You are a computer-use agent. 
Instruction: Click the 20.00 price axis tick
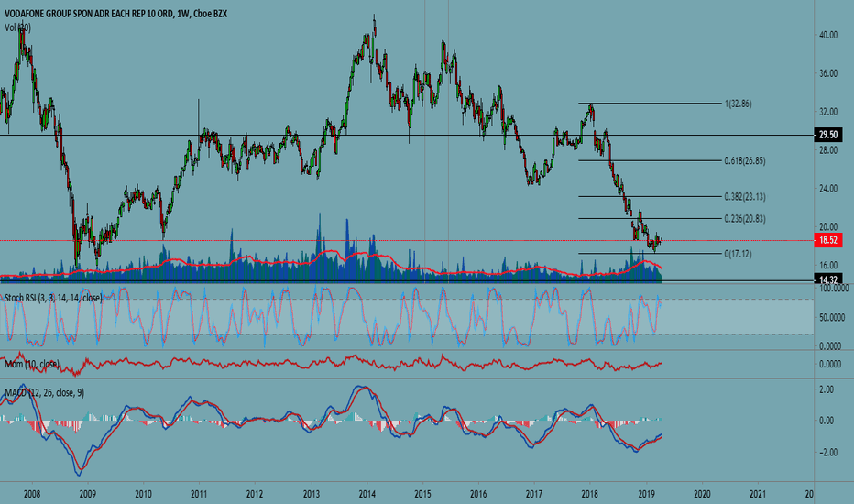click(828, 226)
